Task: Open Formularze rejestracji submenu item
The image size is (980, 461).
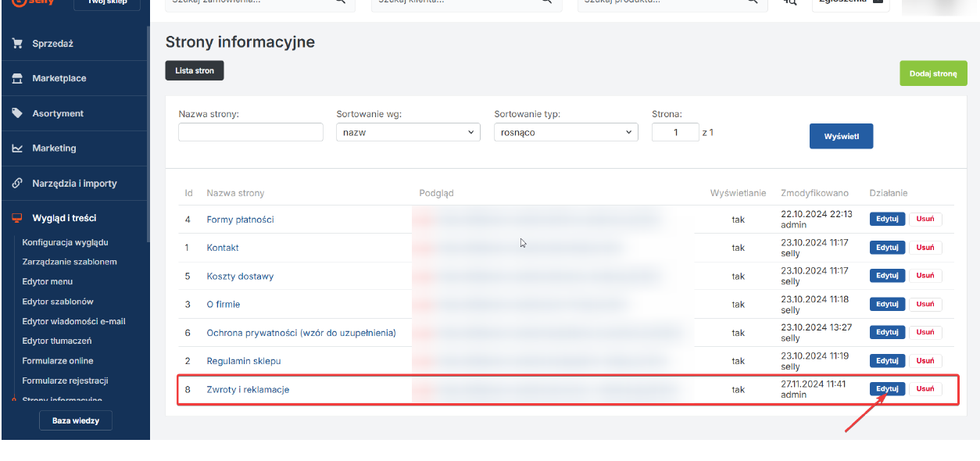Action: pyautogui.click(x=65, y=381)
